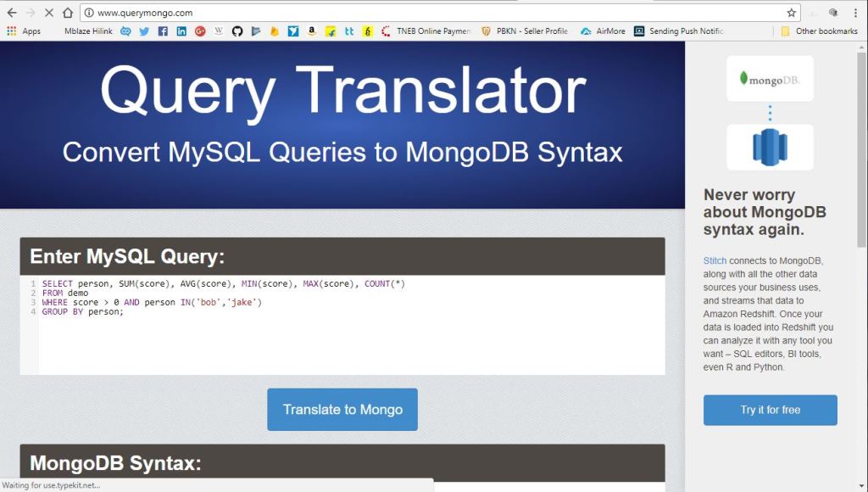Viewport: 868px width, 492px height.
Task: Follow the Stitch link in the sidebar
Action: 715,260
